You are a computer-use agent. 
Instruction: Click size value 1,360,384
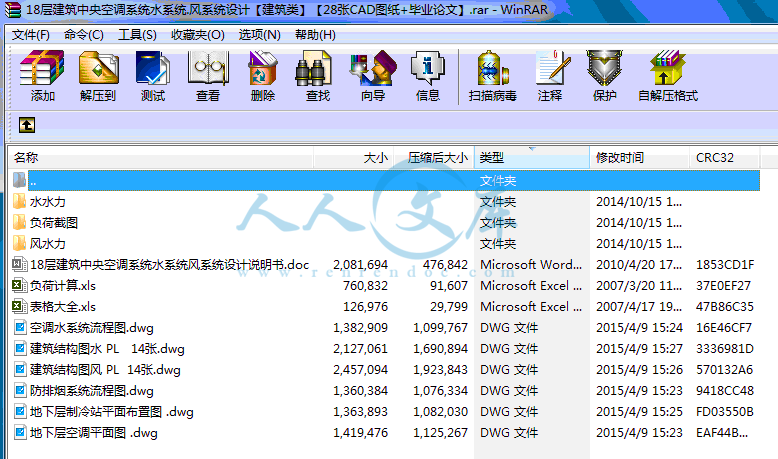[x=360, y=391]
